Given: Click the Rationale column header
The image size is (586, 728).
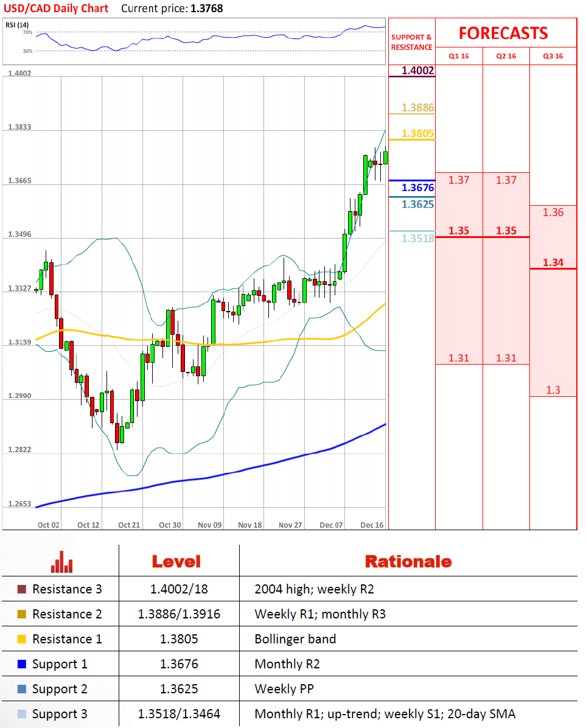Looking at the screenshot, I should (x=408, y=562).
